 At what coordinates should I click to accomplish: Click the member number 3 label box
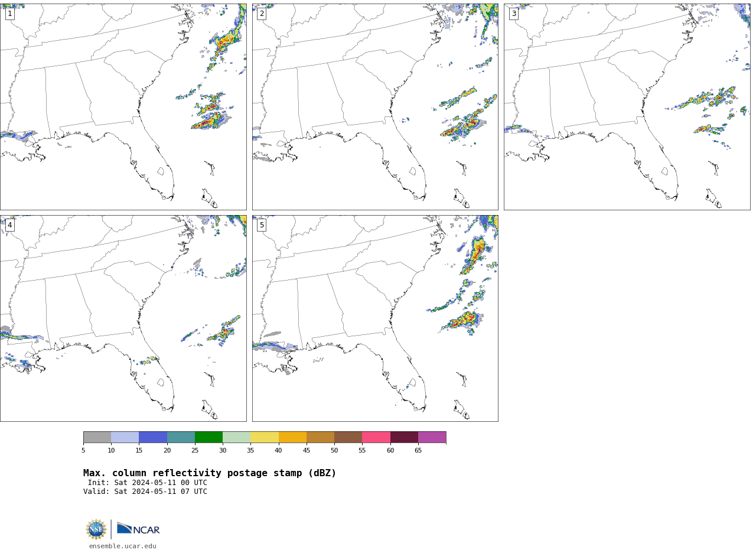point(514,14)
